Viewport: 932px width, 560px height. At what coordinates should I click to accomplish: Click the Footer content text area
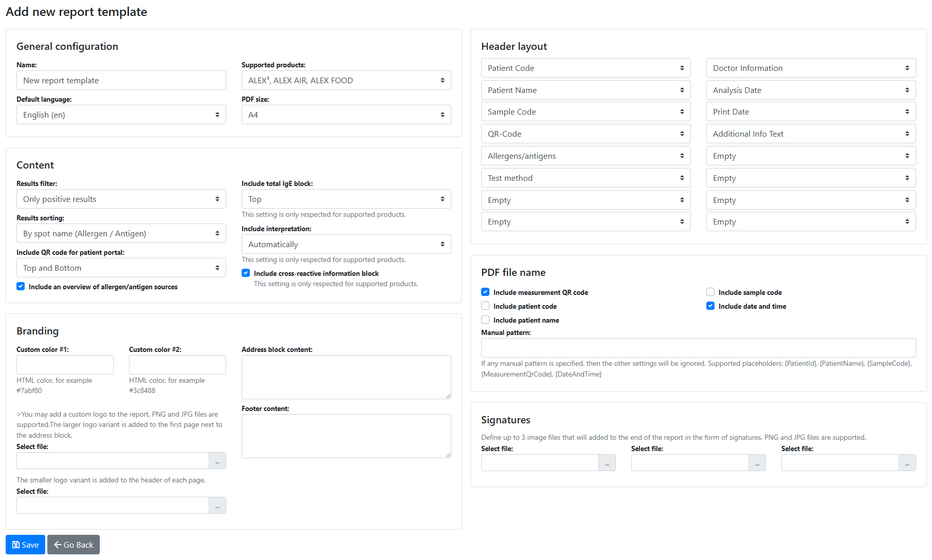pos(346,436)
